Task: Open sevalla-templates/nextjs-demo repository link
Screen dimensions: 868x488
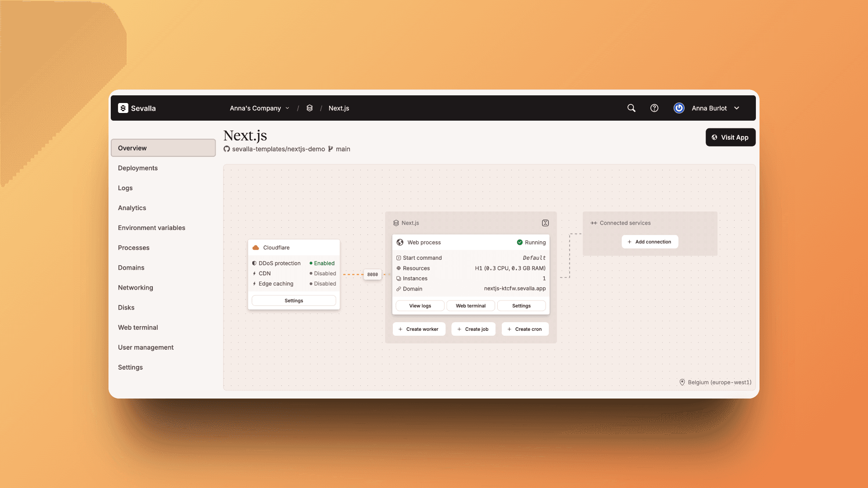Action: tap(278, 149)
